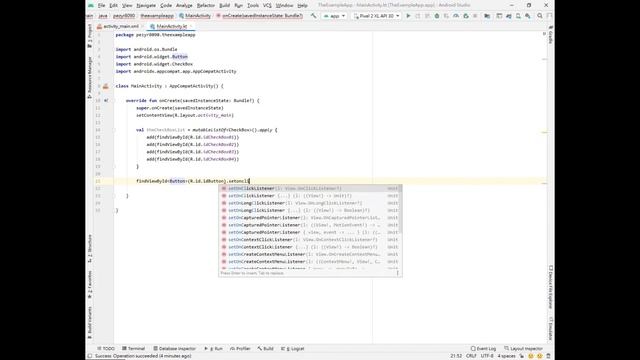640x360 pixels.
Task: Click the Success operation status message
Action: click(143, 356)
